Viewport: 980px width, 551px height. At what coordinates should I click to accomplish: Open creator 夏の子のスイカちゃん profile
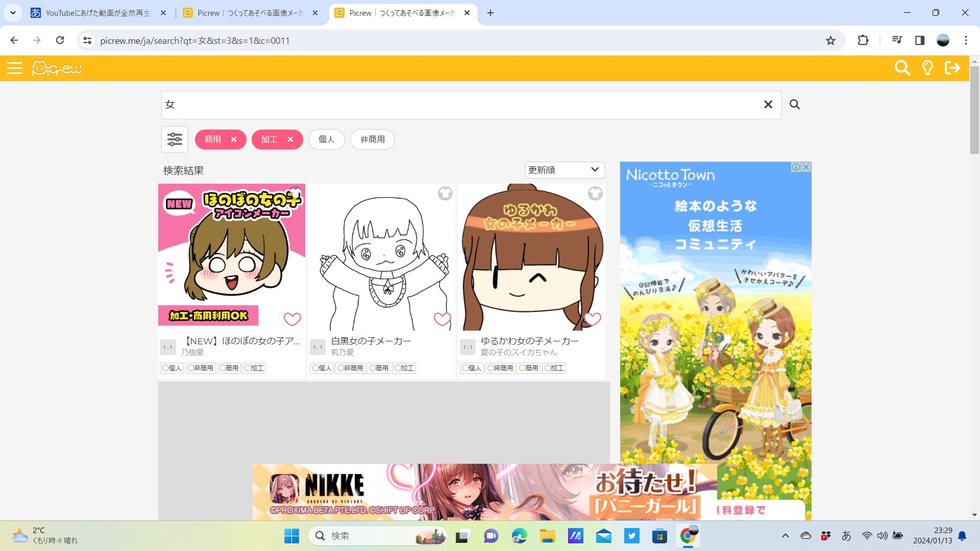(519, 353)
